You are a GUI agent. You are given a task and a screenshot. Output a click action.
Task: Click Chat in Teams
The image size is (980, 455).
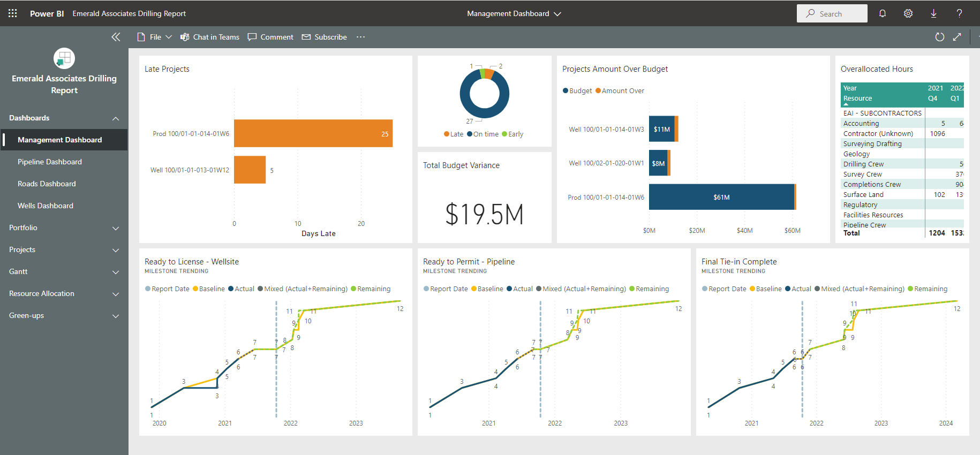pyautogui.click(x=210, y=37)
